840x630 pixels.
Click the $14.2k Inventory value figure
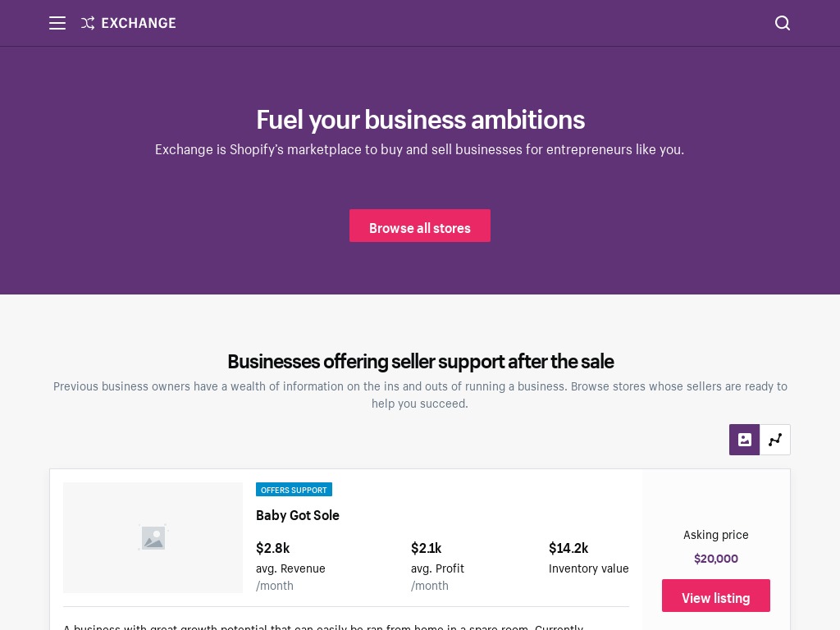[568, 548]
